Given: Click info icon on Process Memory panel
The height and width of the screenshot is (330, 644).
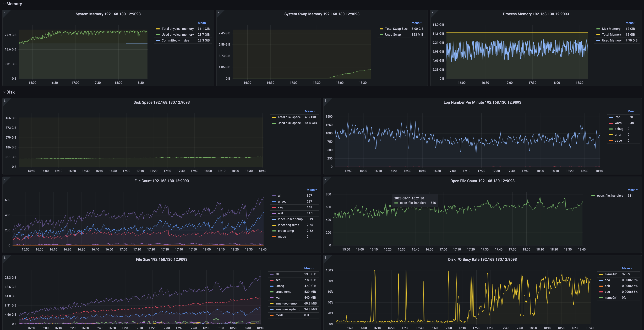Looking at the screenshot, I should tap(433, 12).
